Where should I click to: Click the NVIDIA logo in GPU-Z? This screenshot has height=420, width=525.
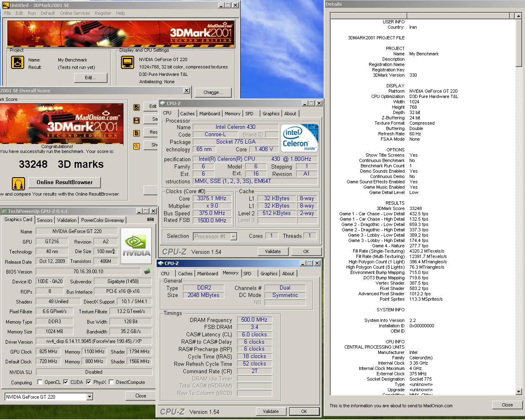click(x=137, y=246)
